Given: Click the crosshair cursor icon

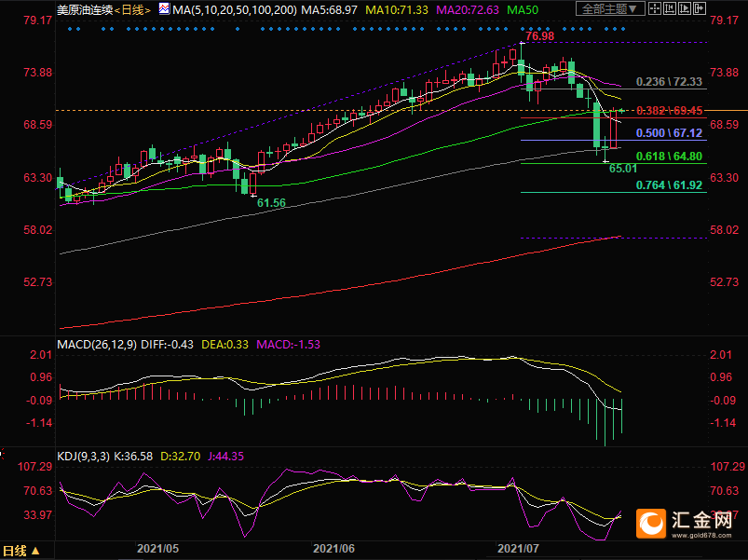Looking at the screenshot, I should [655, 8].
